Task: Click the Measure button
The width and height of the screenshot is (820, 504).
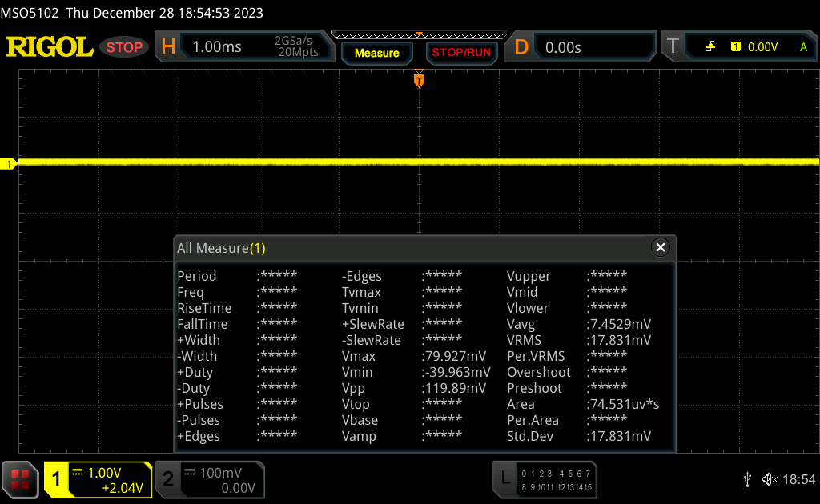Action: [x=376, y=53]
